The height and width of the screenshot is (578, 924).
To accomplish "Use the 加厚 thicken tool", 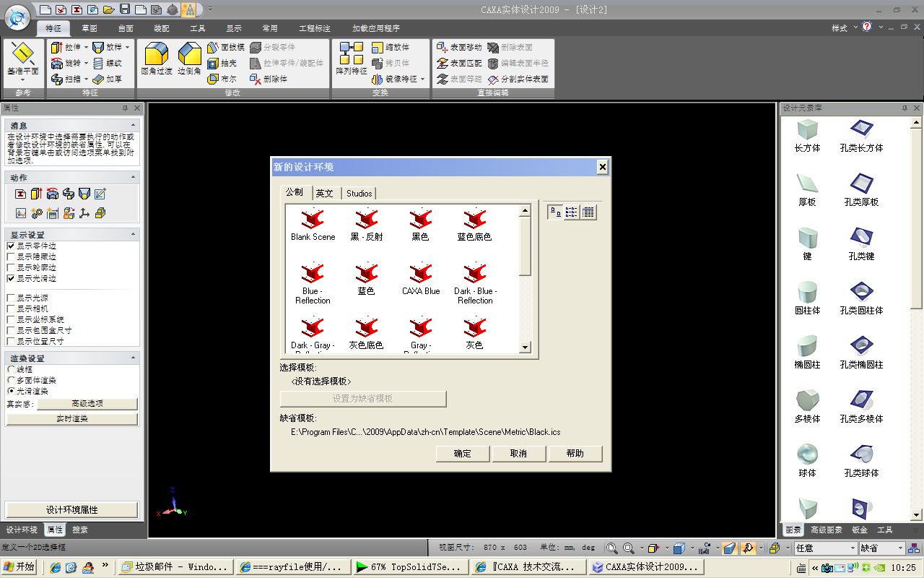I will 108,79.
